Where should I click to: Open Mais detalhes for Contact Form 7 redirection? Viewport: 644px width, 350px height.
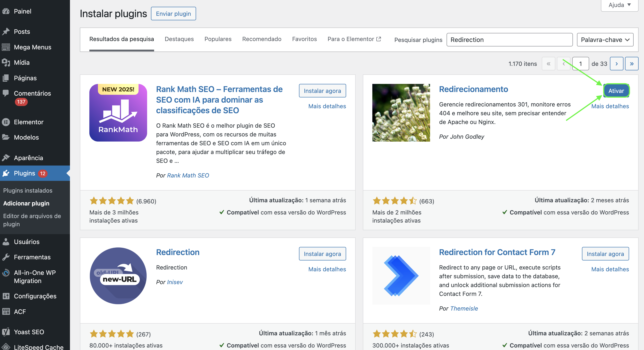[610, 269]
